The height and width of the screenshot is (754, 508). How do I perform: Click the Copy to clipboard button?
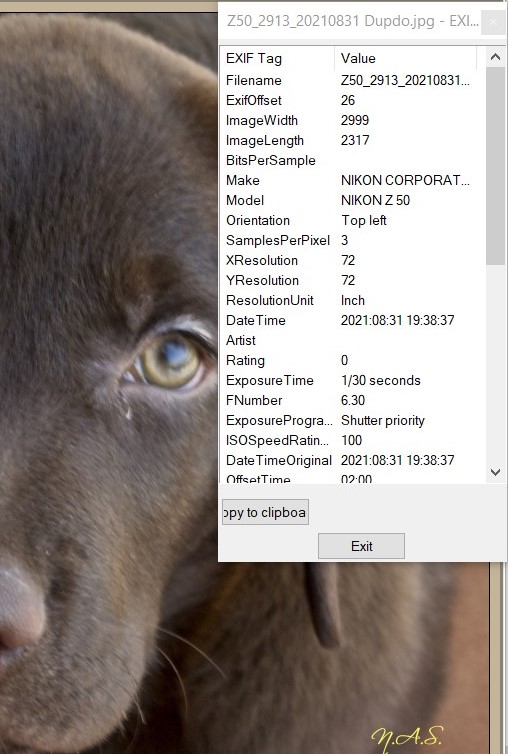click(x=265, y=512)
